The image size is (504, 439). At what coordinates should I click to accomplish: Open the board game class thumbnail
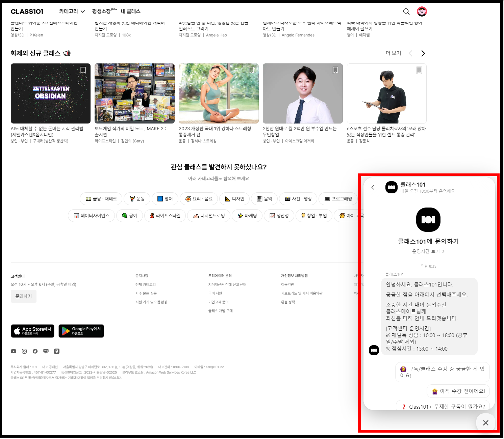pos(134,93)
